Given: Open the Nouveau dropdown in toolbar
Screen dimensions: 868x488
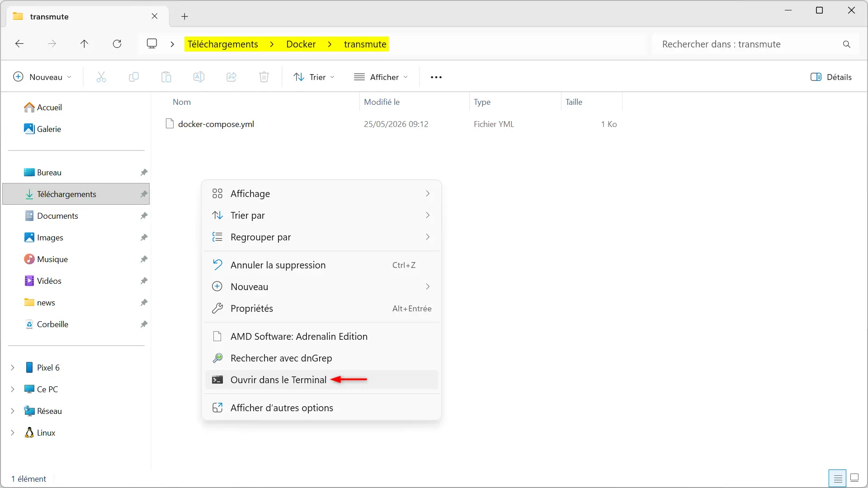Looking at the screenshot, I should (42, 77).
